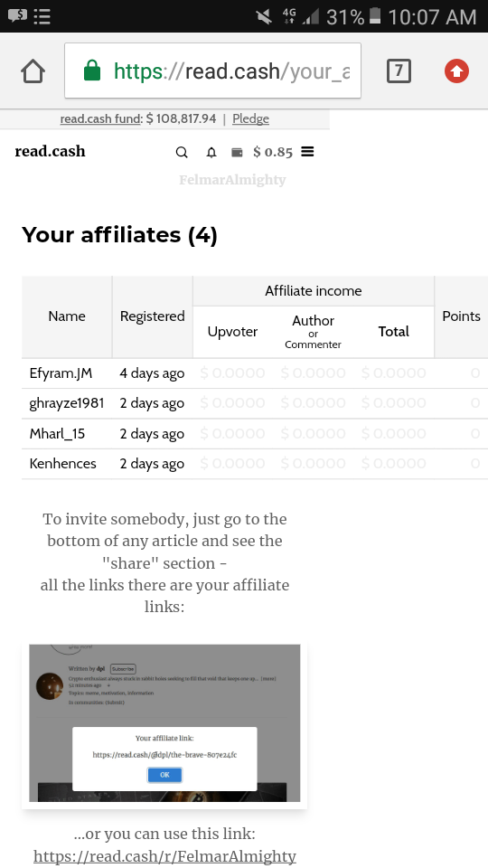Select the URL address bar
The height and width of the screenshot is (868, 488).
213,71
